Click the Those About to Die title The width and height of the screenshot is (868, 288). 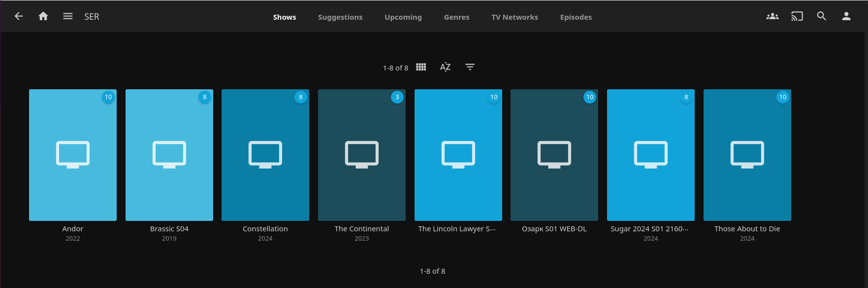747,229
